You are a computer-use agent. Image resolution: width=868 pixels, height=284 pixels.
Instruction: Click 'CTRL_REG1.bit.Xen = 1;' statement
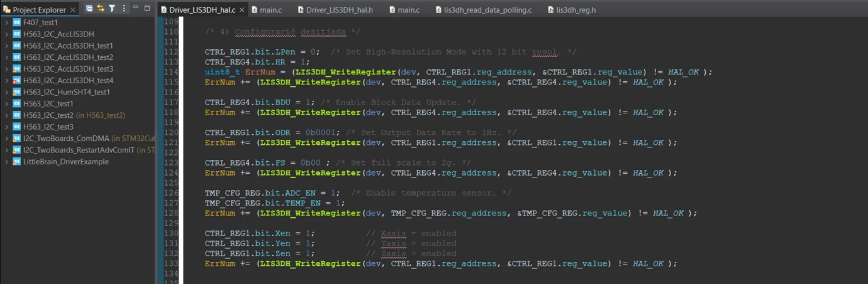coord(260,233)
